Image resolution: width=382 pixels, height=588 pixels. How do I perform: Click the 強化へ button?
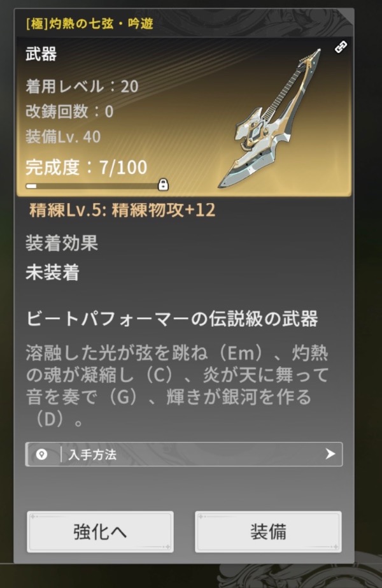pos(100,532)
